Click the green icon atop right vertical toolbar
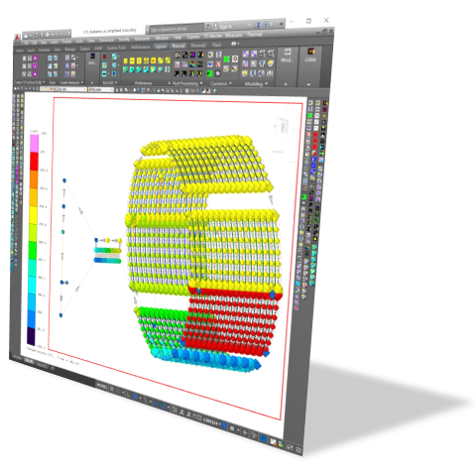This screenshot has height=476, width=476. tap(309, 115)
